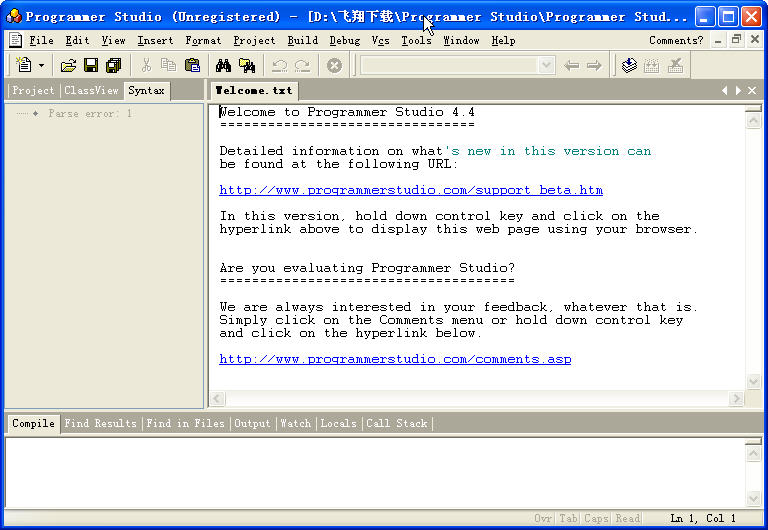
Task: Click the Paste clipboard icon
Action: pos(192,66)
